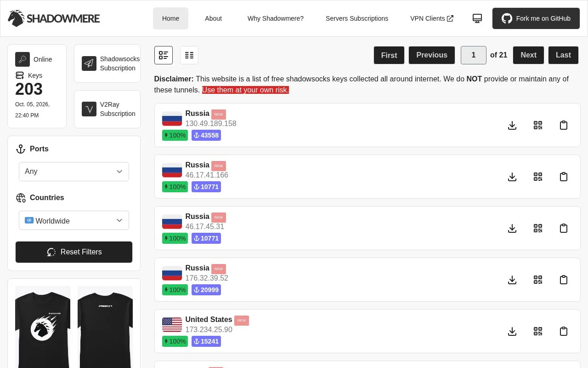This screenshot has height=368, width=588.
Task: Go to the Next page
Action: [x=528, y=55]
